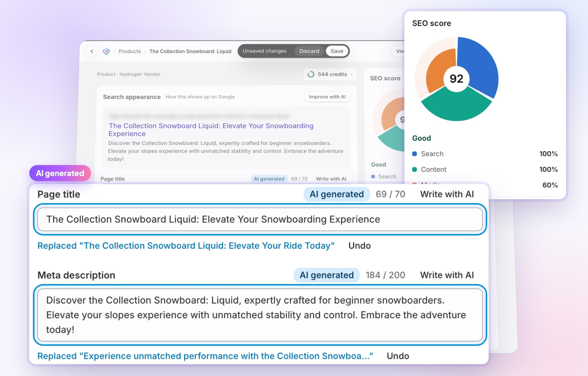Click AI generated badge beside Meta description
Image resolution: width=588 pixels, height=376 pixels.
click(x=327, y=275)
